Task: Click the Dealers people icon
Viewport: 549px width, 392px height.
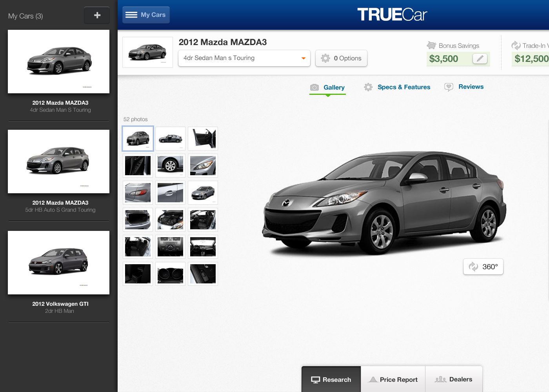Action: [x=441, y=379]
